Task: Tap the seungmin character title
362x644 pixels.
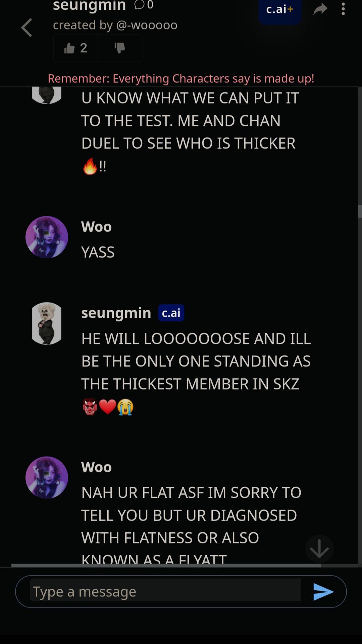Action: [x=89, y=6]
